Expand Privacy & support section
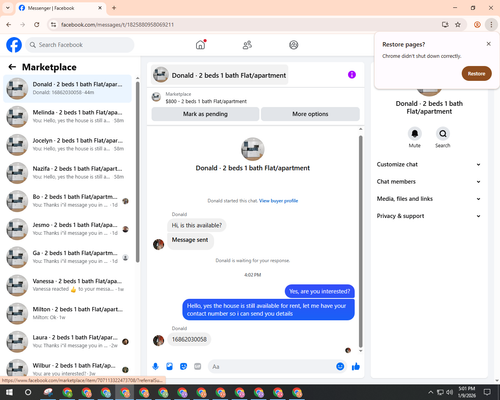Image resolution: width=500 pixels, height=400 pixels. coord(429,216)
